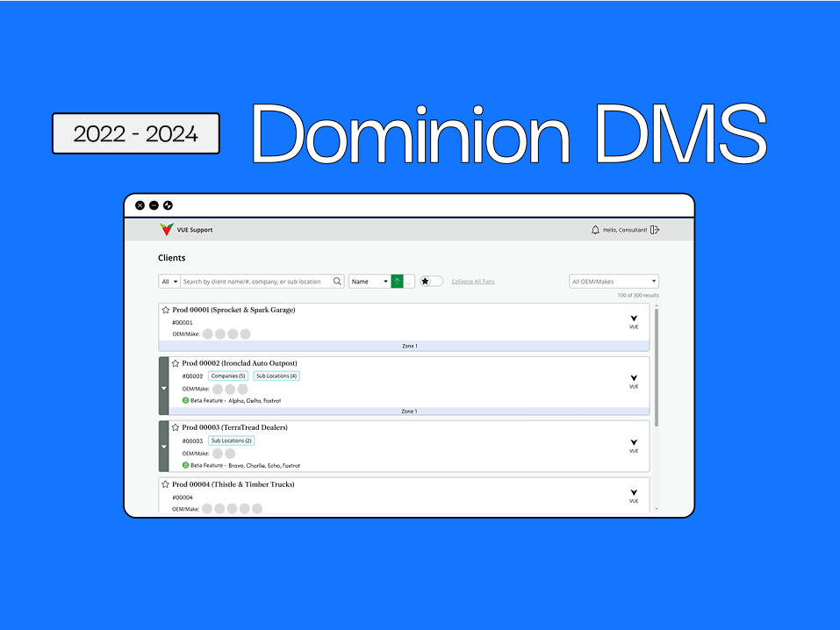Click in the client search field

pos(256,282)
